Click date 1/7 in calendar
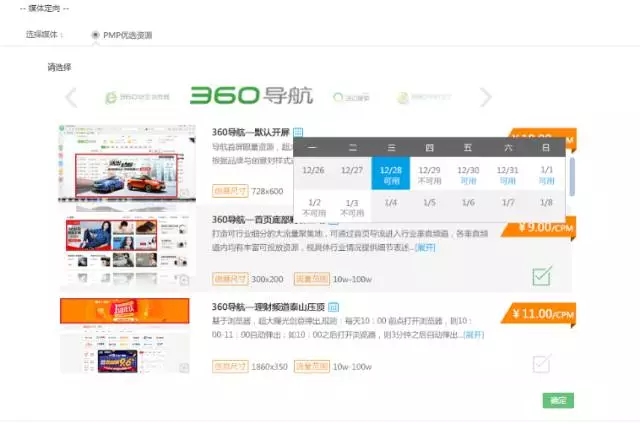Screen dimensions: 640x424 (507, 203)
